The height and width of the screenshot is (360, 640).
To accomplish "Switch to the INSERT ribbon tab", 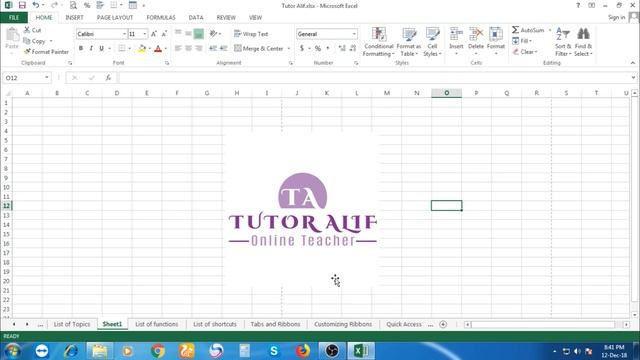I will pos(74,18).
